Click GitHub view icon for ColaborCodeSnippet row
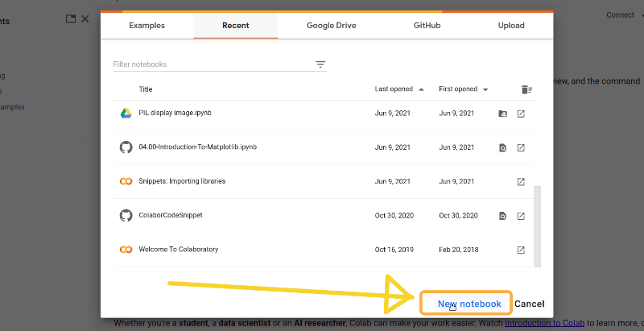The image size is (644, 331). click(502, 216)
